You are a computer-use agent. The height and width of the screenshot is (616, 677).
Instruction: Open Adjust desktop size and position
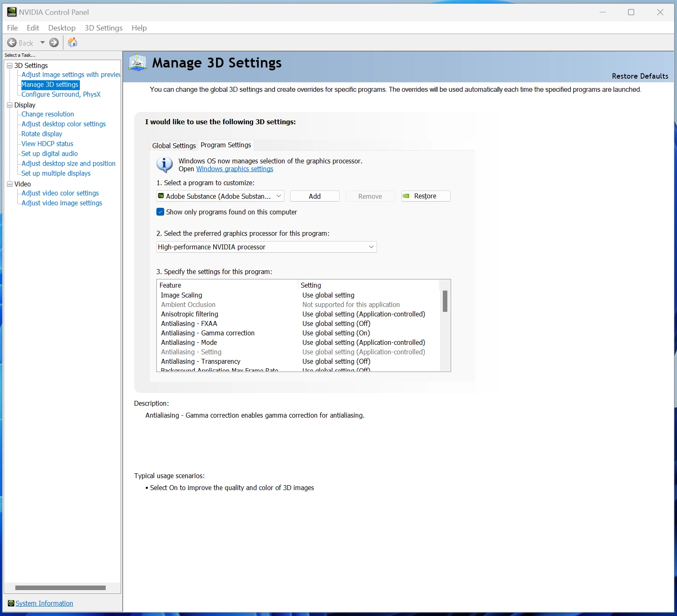coord(68,163)
